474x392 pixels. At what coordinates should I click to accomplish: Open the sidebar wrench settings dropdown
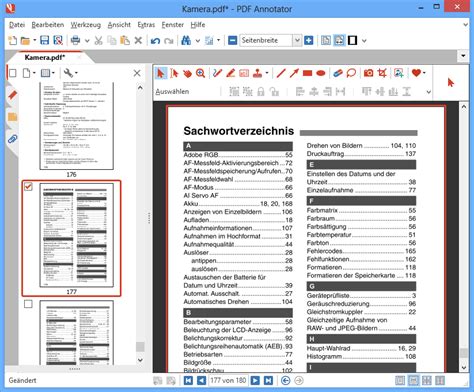[70, 73]
